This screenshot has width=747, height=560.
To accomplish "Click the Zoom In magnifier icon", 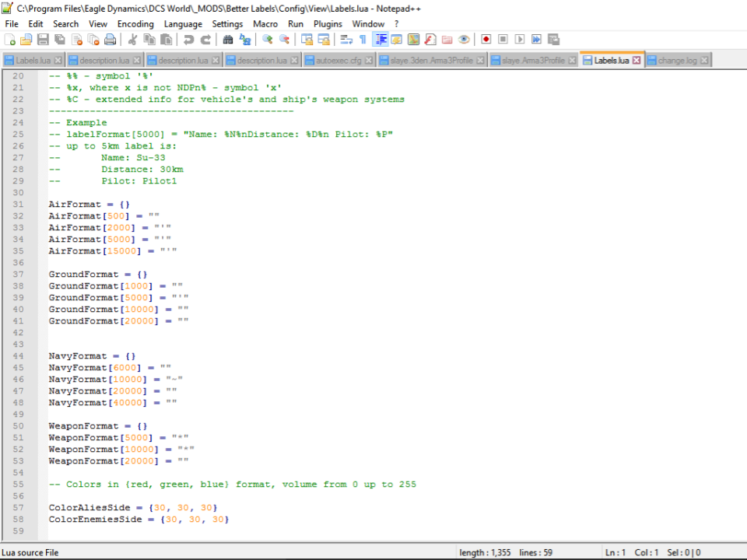I will pos(268,40).
